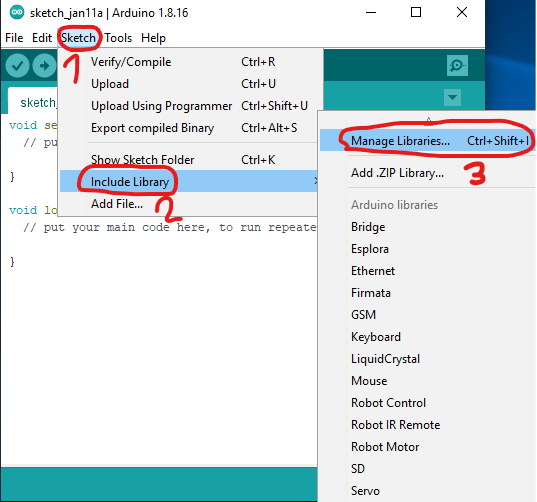537x502 pixels.
Task: Open the Tools menu
Action: pyautogui.click(x=118, y=38)
